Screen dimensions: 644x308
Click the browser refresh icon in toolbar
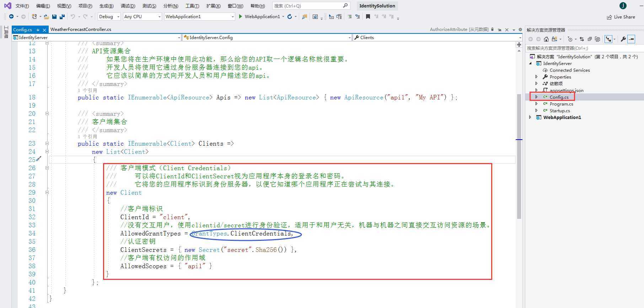[290, 16]
